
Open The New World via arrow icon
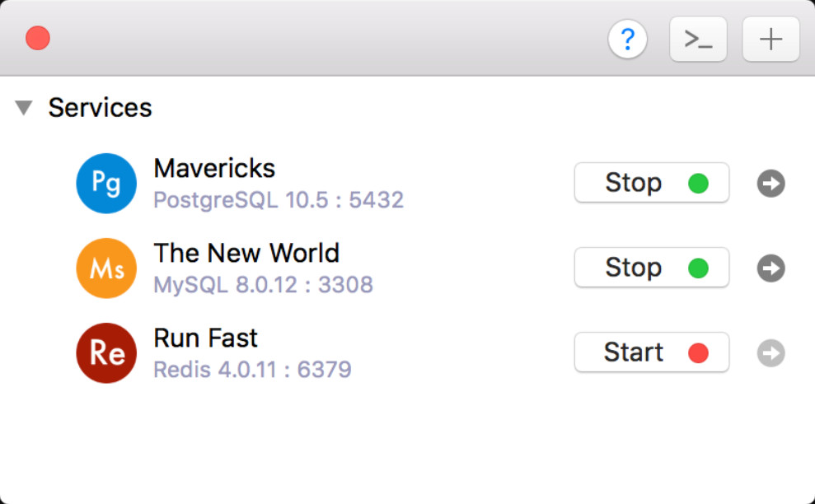pyautogui.click(x=771, y=268)
